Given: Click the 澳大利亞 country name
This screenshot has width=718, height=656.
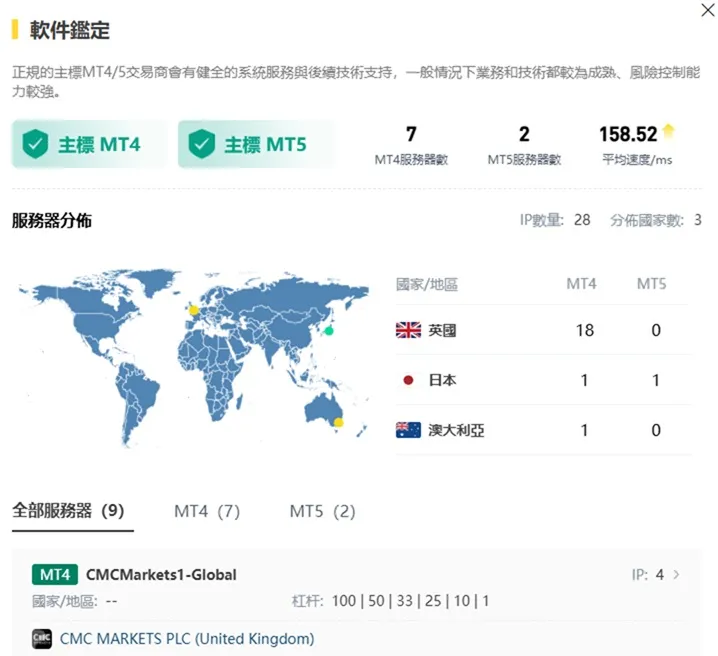Looking at the screenshot, I should click(456, 430).
